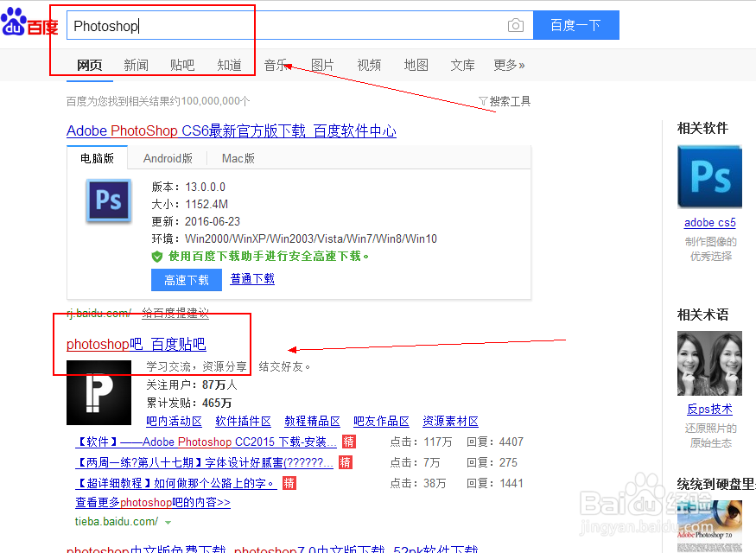Expand 更多» search categories
Image resolution: width=756 pixels, height=553 pixels.
(509, 65)
